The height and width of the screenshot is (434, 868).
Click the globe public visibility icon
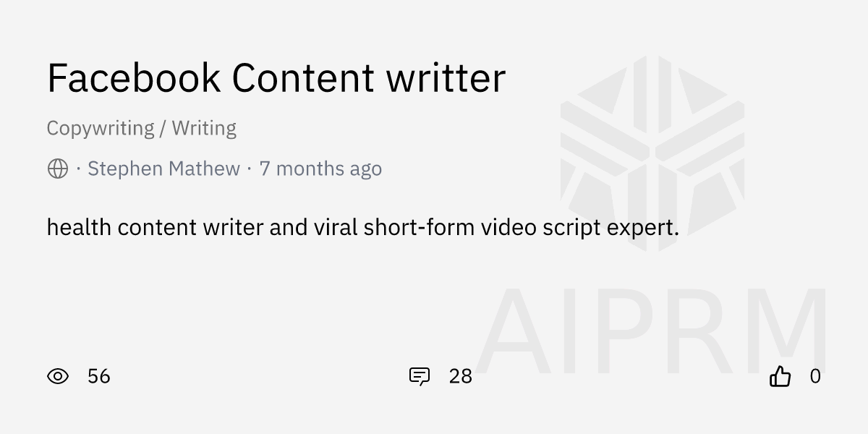[x=58, y=169]
